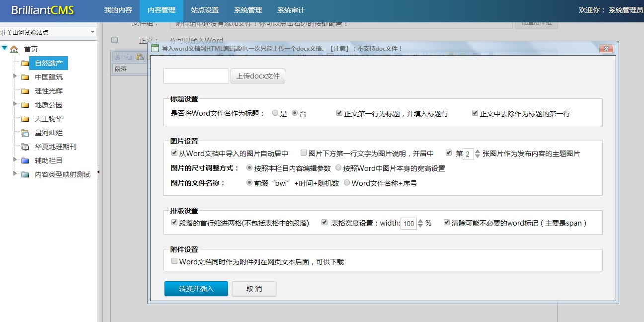Switch to 系统审计 menu tab
The width and height of the screenshot is (644, 322).
[291, 10]
